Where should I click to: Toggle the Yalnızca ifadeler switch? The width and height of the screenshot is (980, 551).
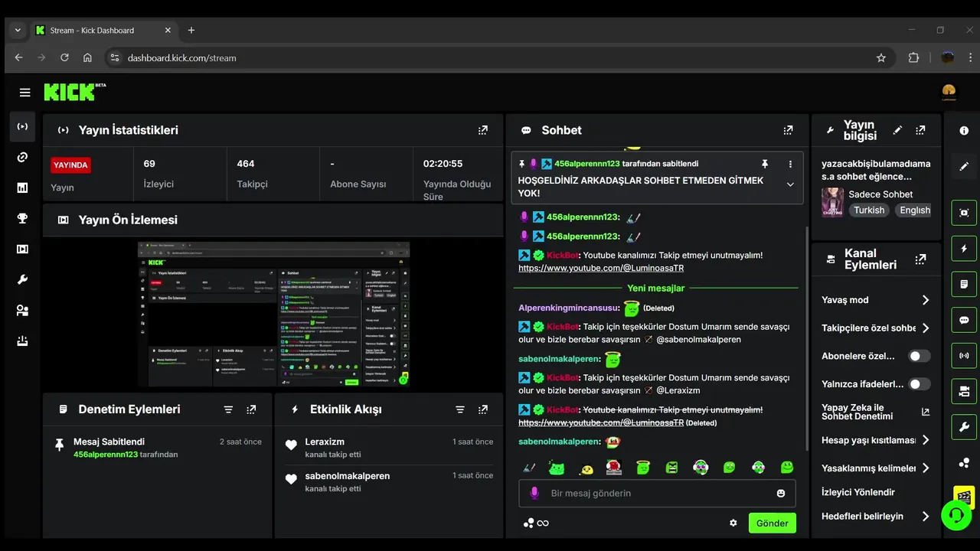[x=919, y=384]
